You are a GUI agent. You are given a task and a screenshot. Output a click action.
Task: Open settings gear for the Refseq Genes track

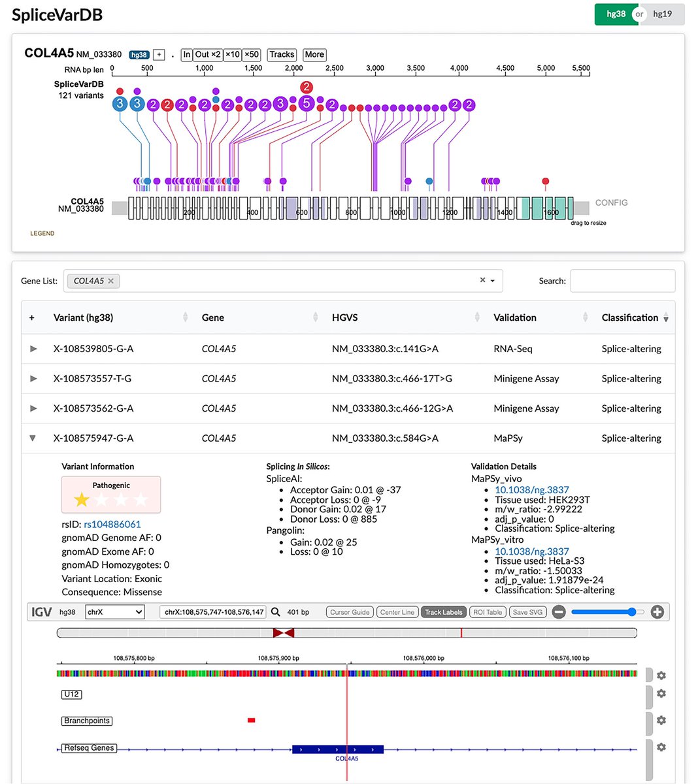tap(661, 747)
